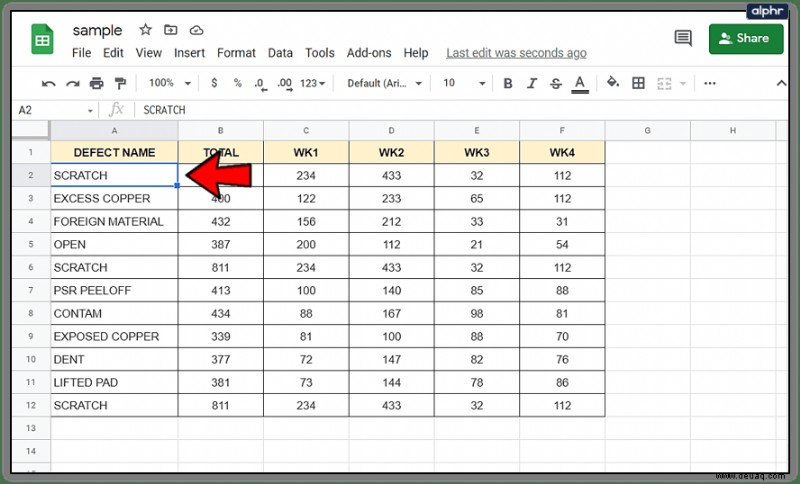
Task: Select the WK3 value 65 cell
Action: click(477, 198)
